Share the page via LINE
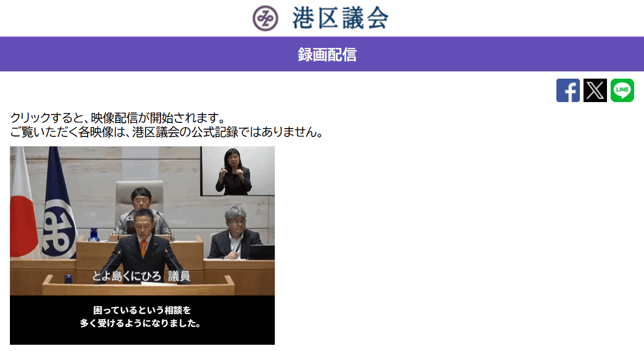 click(622, 91)
